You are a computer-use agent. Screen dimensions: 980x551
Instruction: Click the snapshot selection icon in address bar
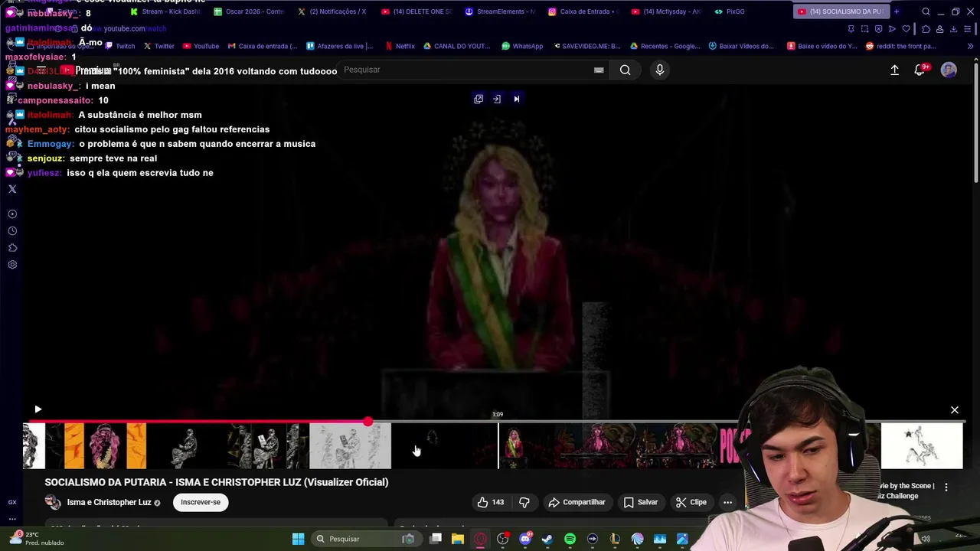pos(864,29)
